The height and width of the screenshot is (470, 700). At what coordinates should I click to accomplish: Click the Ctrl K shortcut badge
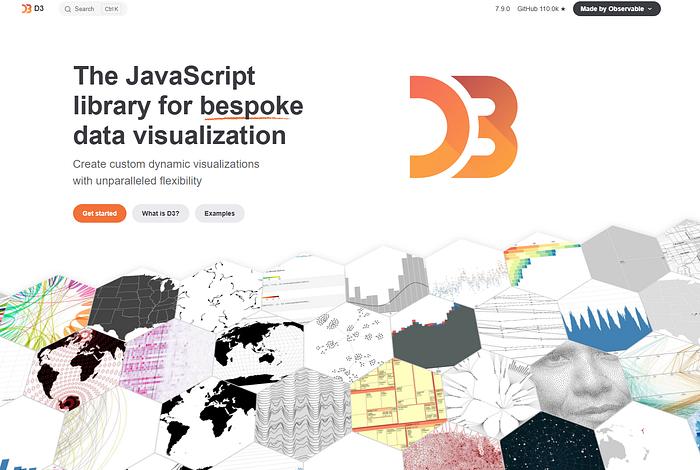pyautogui.click(x=112, y=9)
